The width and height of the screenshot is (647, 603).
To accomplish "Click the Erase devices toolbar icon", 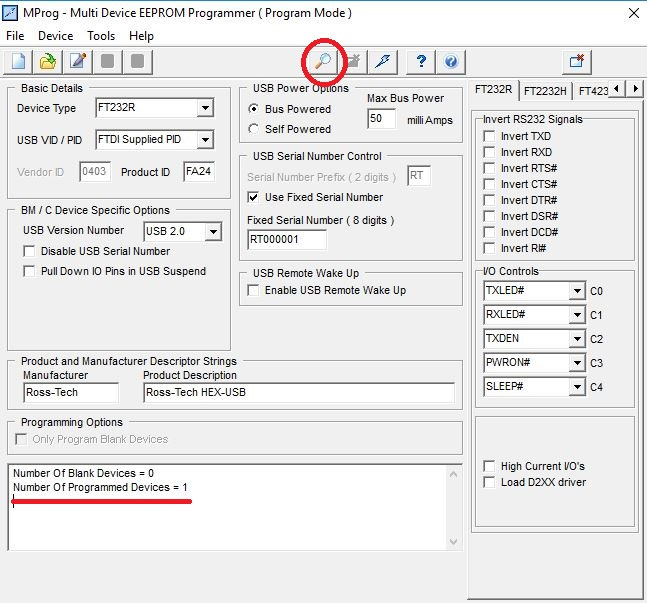I will tap(353, 62).
